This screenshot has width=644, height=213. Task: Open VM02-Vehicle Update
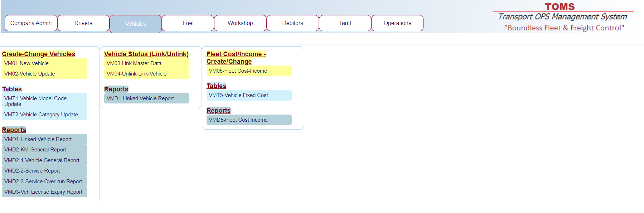[x=44, y=74]
